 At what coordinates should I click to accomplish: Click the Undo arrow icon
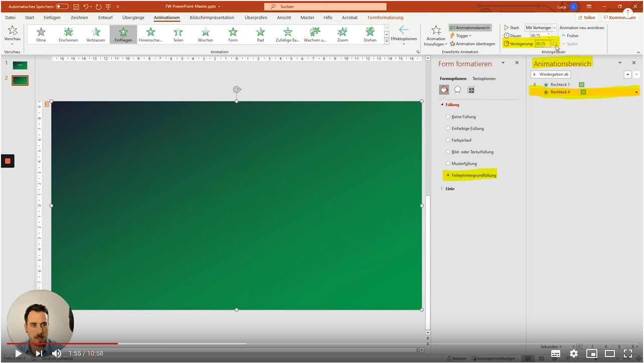pos(86,7)
